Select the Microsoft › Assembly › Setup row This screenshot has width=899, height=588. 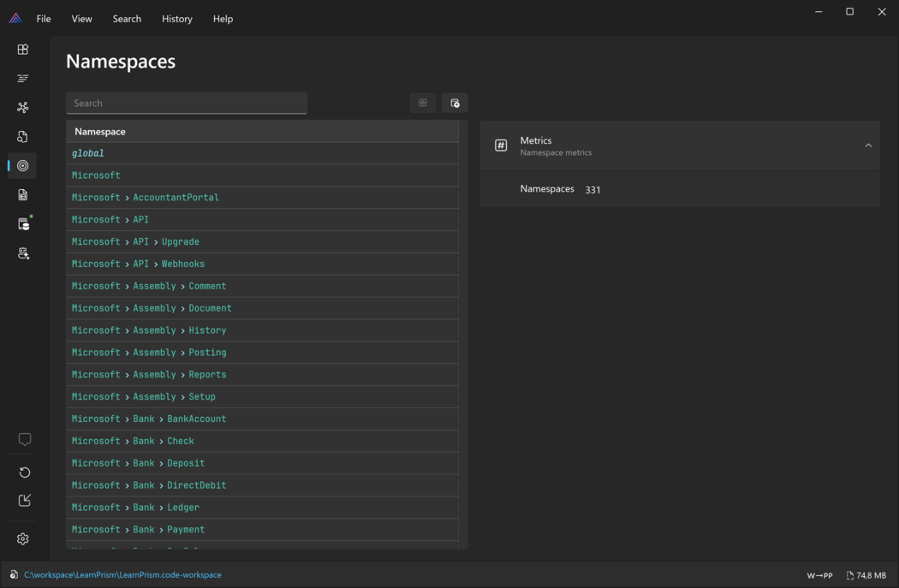(x=262, y=396)
